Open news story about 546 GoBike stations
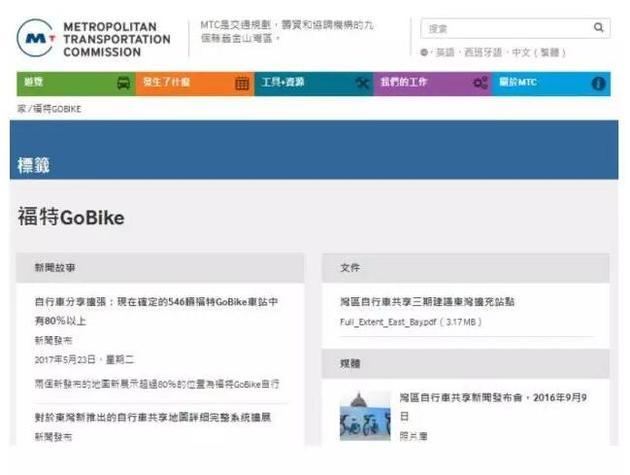Image resolution: width=630 pixels, height=475 pixels. point(156,311)
